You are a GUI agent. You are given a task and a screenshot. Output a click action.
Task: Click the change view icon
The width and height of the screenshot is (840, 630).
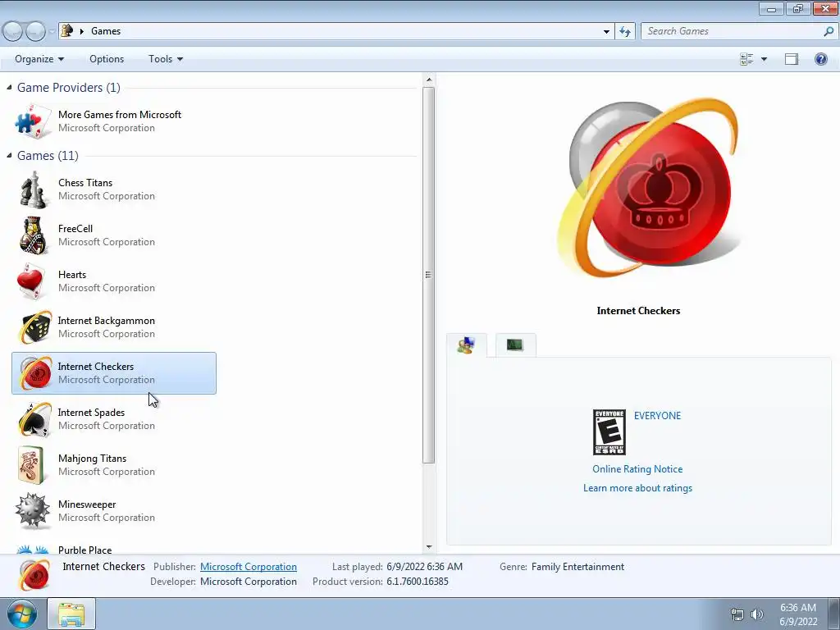(x=746, y=59)
